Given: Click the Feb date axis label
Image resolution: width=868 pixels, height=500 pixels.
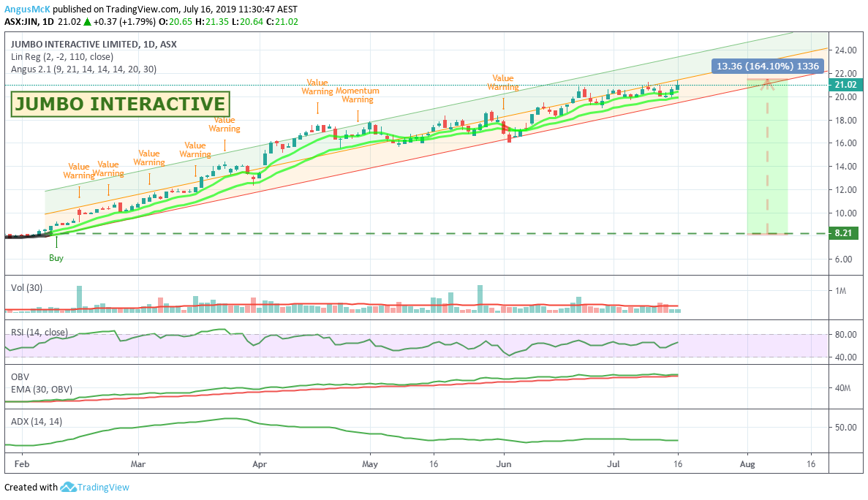Looking at the screenshot, I should point(22,464).
